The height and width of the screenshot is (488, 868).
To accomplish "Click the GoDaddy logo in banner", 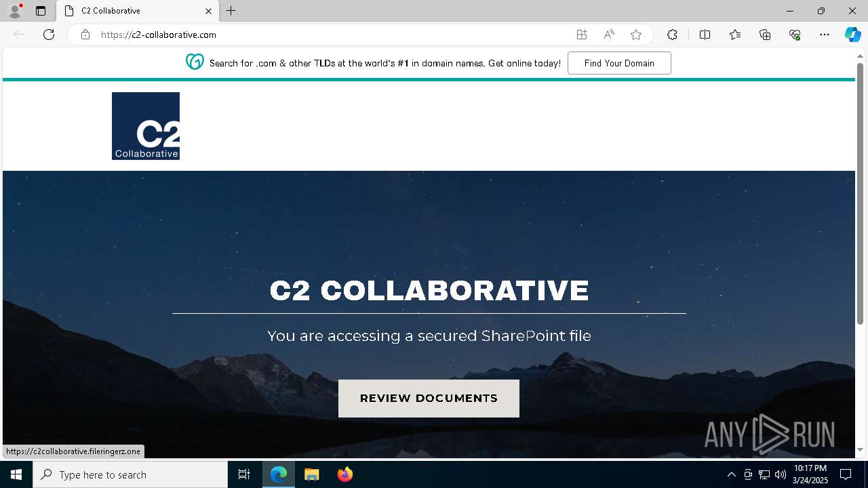I will [195, 62].
